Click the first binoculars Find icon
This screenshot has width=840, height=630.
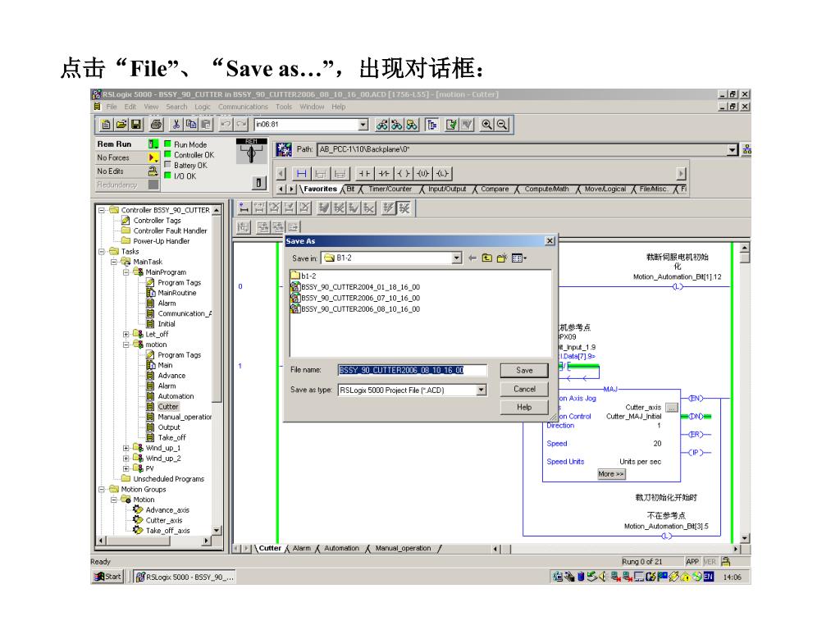click(x=382, y=125)
